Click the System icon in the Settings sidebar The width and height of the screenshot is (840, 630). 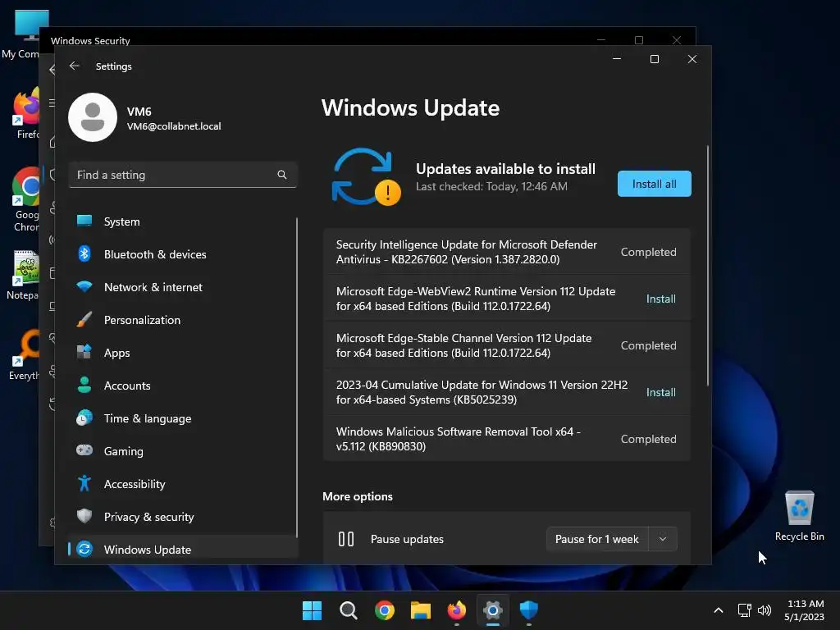point(84,221)
